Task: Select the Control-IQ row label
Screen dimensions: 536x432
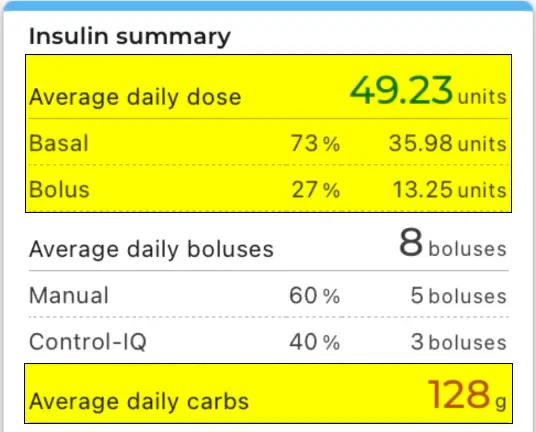Action: pos(88,342)
